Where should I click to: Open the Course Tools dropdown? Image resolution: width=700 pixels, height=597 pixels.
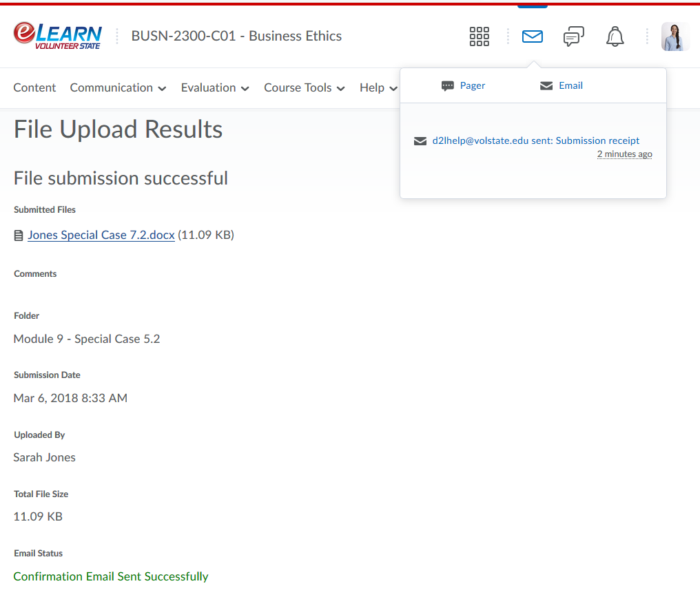(305, 87)
